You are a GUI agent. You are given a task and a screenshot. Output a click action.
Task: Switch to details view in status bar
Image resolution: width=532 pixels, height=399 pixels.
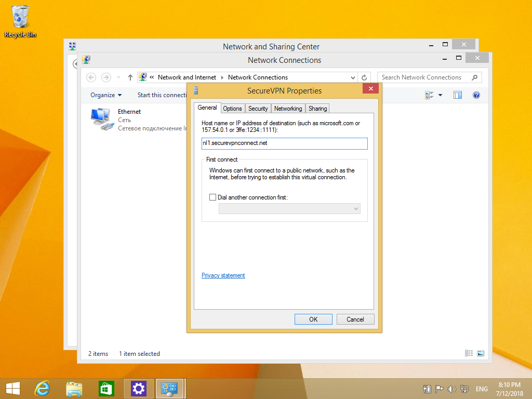[x=469, y=353]
